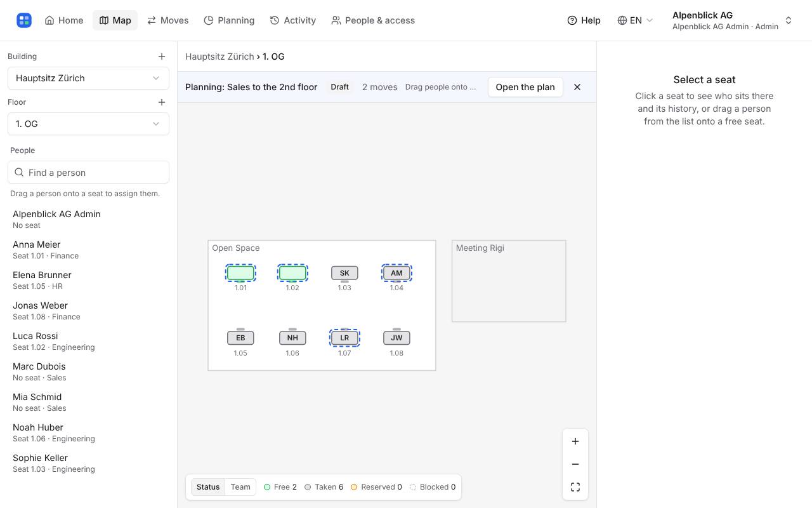Select Elena Brunner in the people list
812x508 pixels.
pyautogui.click(x=88, y=280)
